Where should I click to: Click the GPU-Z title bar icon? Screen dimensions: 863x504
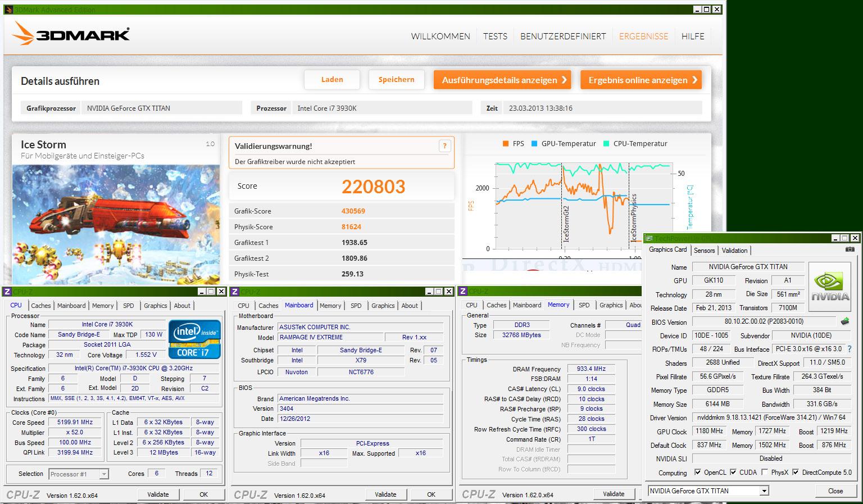[x=649, y=238]
